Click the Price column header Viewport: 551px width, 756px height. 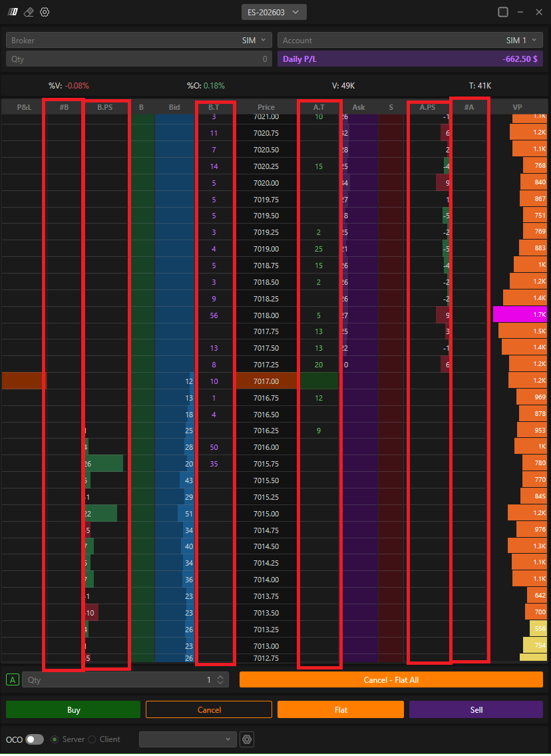tap(266, 107)
